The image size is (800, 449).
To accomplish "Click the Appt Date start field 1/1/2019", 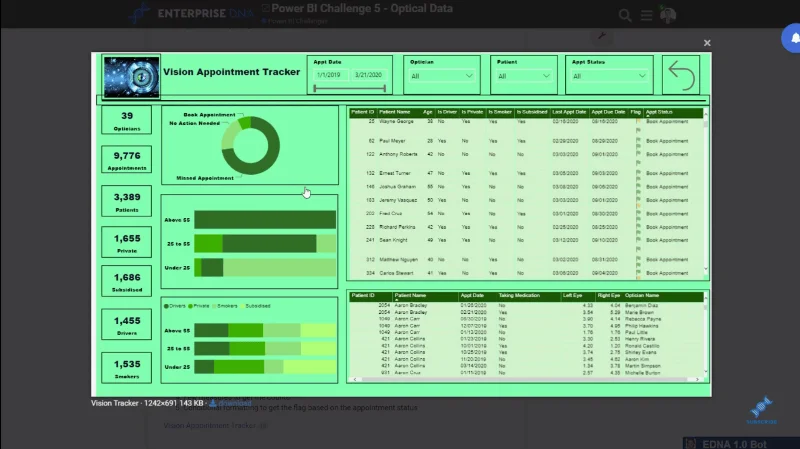I will tap(329, 75).
